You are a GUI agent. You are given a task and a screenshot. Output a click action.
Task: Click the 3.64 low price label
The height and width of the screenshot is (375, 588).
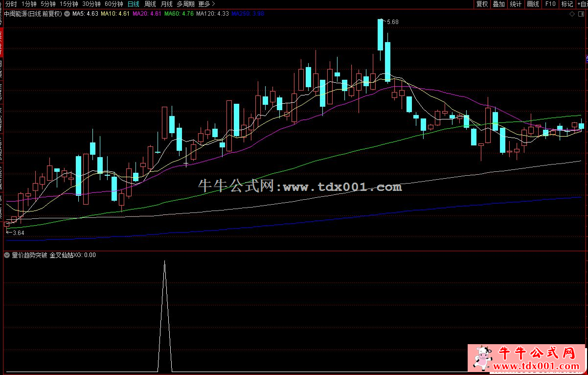[18, 233]
